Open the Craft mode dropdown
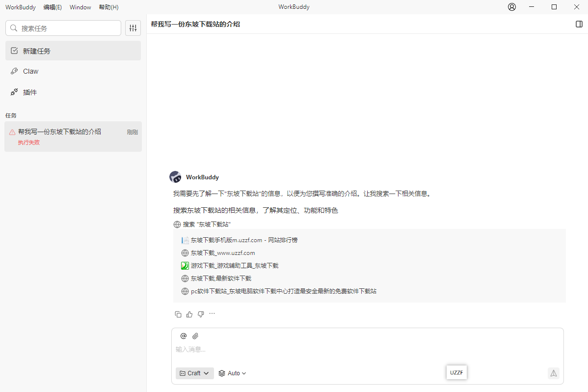588x392 pixels. coord(194,373)
